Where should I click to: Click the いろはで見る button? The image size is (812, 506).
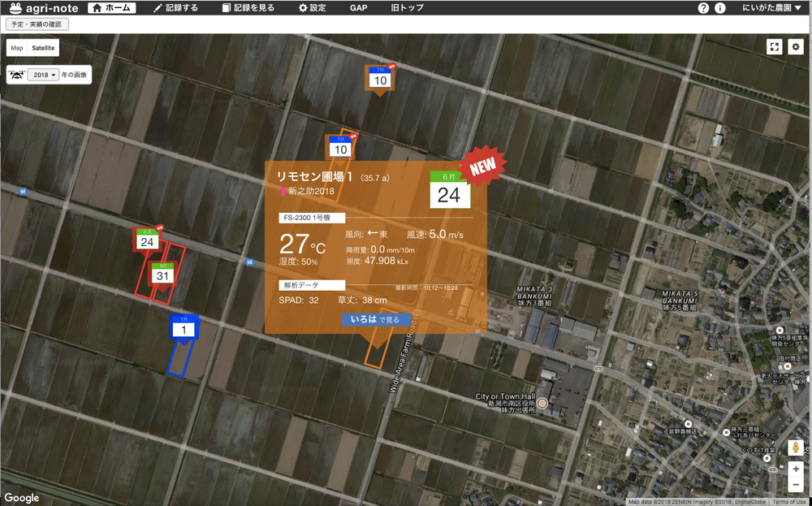(376, 319)
